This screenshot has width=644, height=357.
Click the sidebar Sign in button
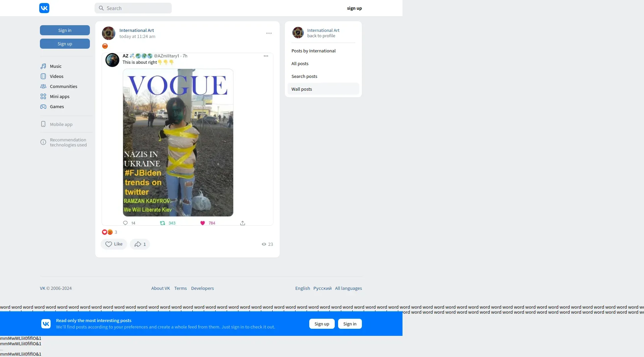[65, 30]
